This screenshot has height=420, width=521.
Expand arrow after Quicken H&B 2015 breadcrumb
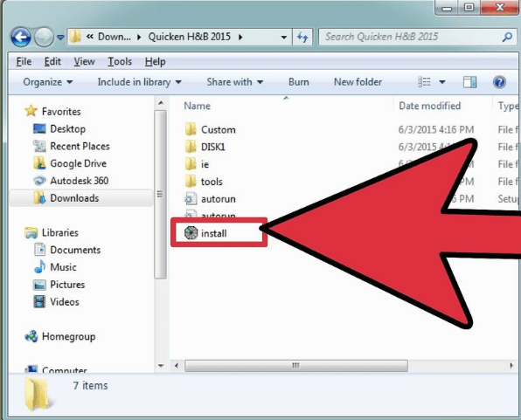(240, 37)
